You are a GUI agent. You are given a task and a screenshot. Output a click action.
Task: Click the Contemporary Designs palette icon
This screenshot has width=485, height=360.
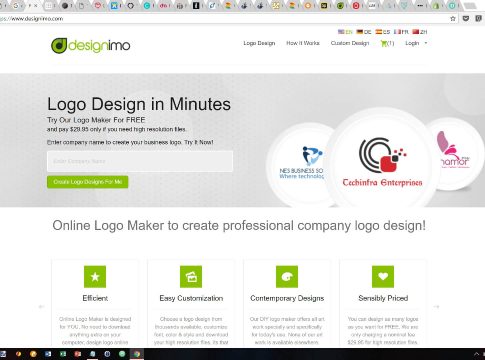pyautogui.click(x=287, y=277)
